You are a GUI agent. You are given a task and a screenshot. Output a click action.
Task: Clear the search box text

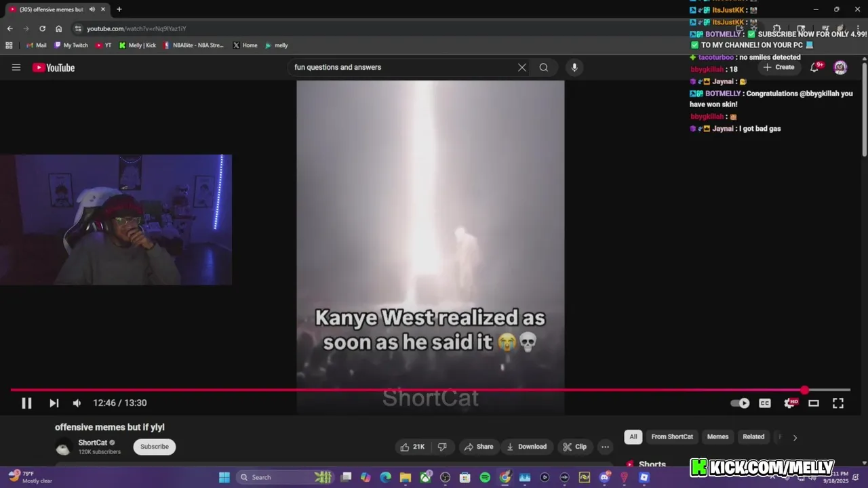coord(522,67)
